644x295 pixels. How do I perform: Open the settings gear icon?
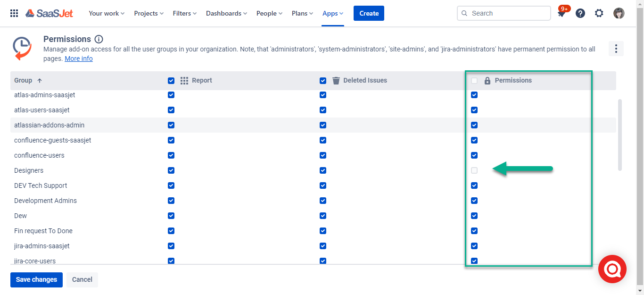(x=599, y=13)
